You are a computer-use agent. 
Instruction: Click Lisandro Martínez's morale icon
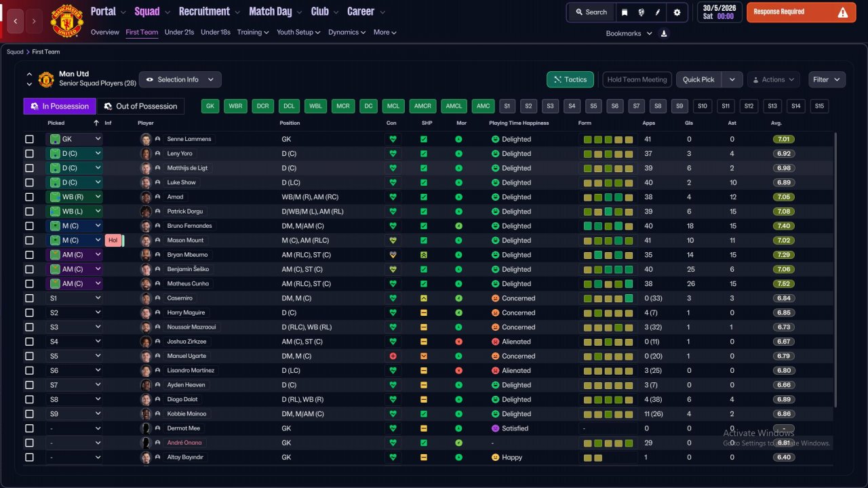[459, 371]
